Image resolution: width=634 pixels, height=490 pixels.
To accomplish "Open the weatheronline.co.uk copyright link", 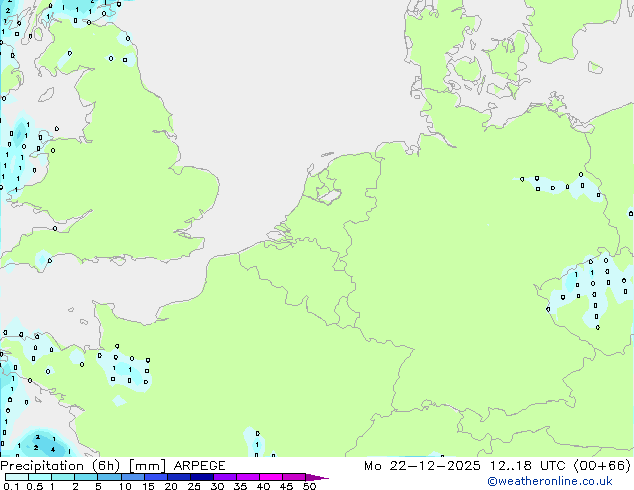I will coord(549,481).
